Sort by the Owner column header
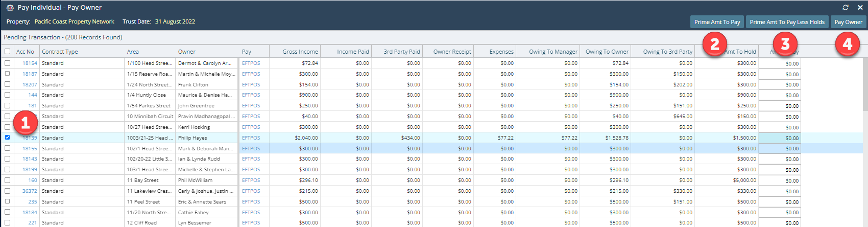The height and width of the screenshot is (227, 868). tap(187, 52)
